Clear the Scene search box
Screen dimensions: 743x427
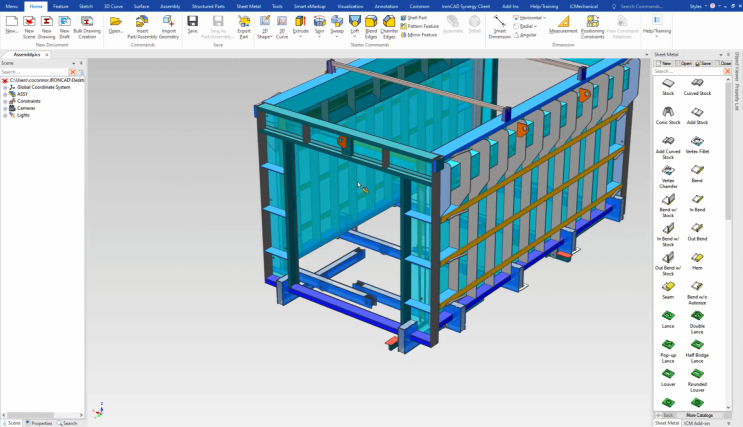pos(72,72)
